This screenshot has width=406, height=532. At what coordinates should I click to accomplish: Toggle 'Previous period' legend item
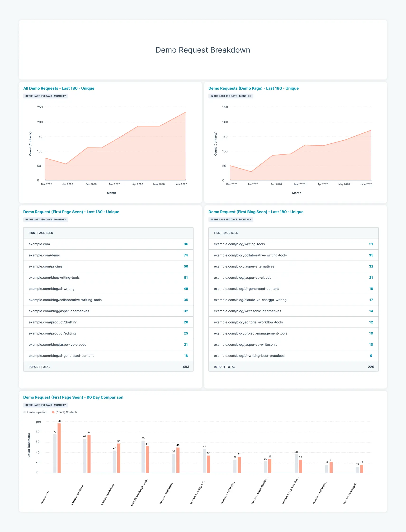[x=35, y=412]
